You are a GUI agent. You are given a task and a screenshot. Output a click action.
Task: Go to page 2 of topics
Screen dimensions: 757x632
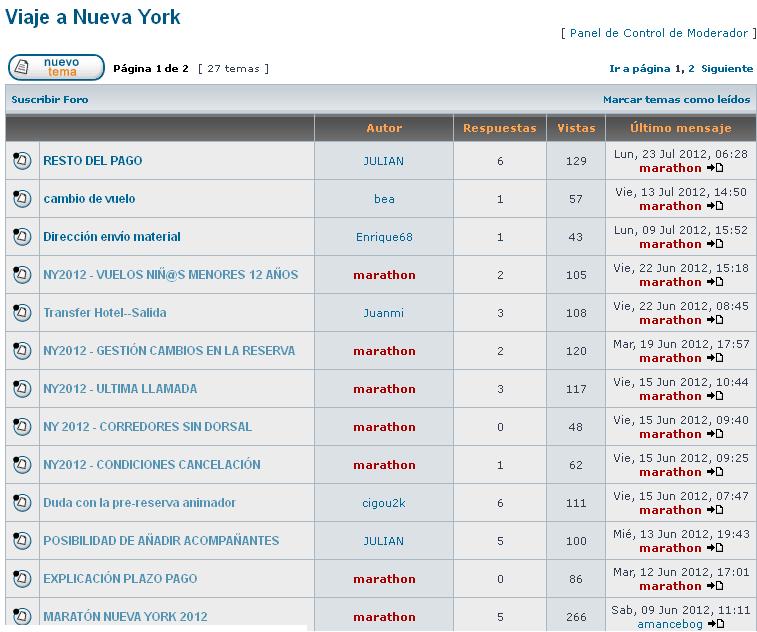click(x=691, y=69)
